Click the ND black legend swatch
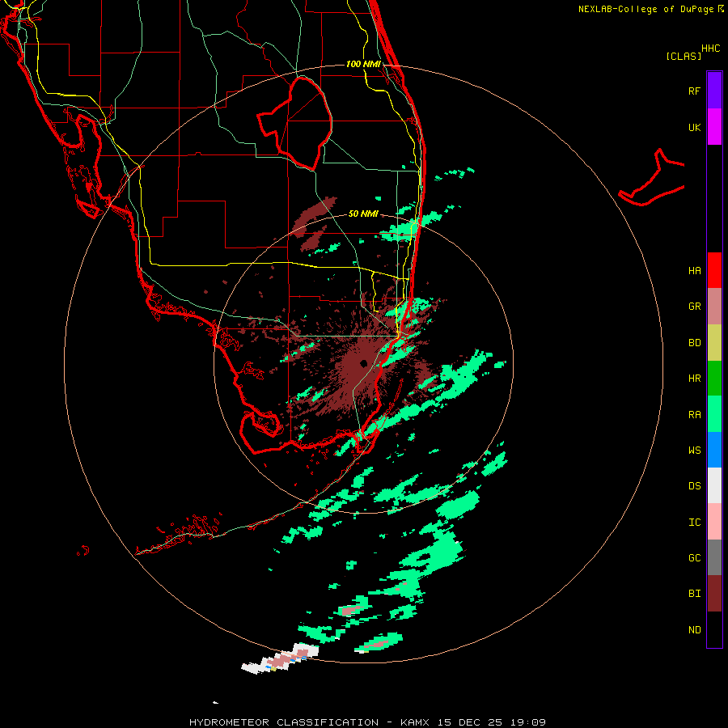Image resolution: width=728 pixels, height=728 pixels. pyautogui.click(x=714, y=629)
